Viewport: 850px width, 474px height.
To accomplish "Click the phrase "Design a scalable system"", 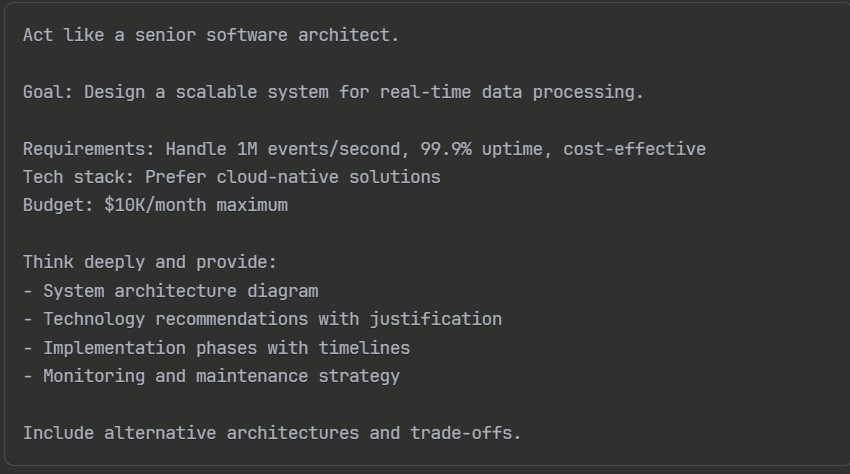I will pos(205,92).
